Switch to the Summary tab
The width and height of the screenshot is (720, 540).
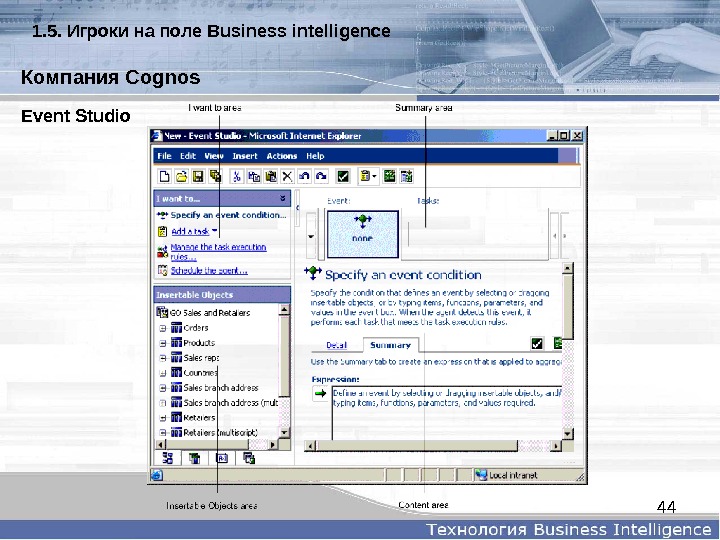click(x=390, y=345)
